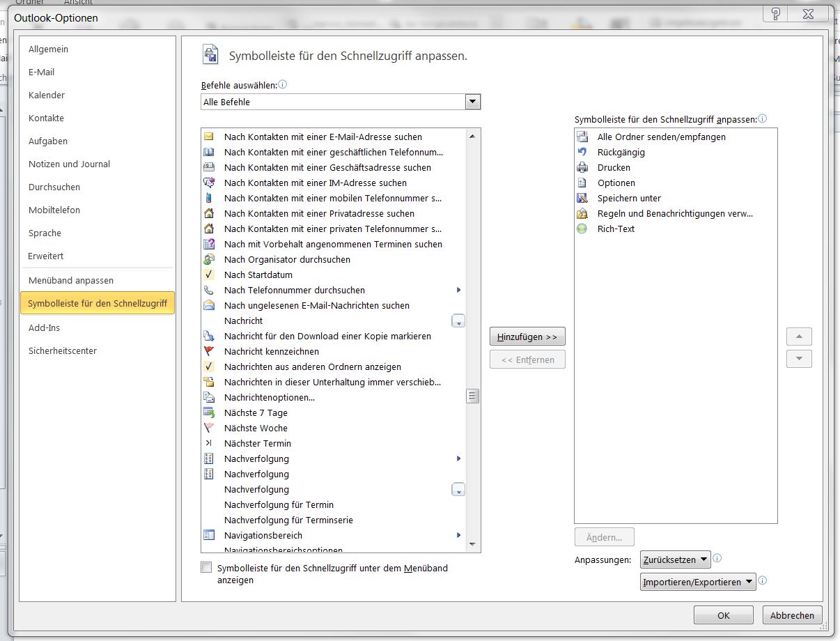Click info icon next to Befehle auswählen
Image resolution: width=840 pixels, height=641 pixels.
[283, 85]
